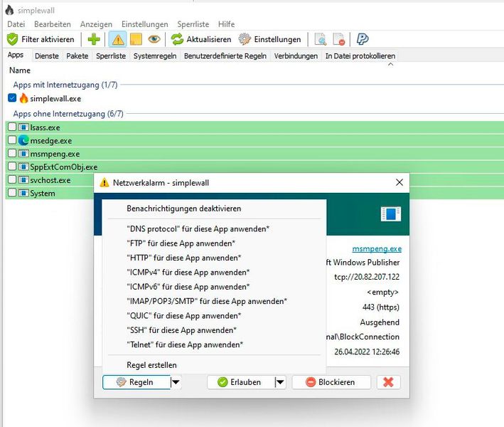This screenshot has width=504, height=427.
Task: Apply "IMAP/POP3/SMTP" rule for this app
Action: [x=214, y=301]
